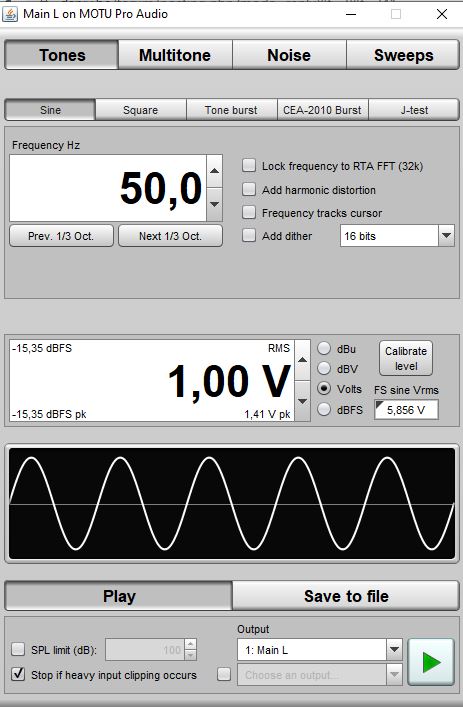Open the 16 bits dither dropdown
The height and width of the screenshot is (707, 463).
[397, 236]
